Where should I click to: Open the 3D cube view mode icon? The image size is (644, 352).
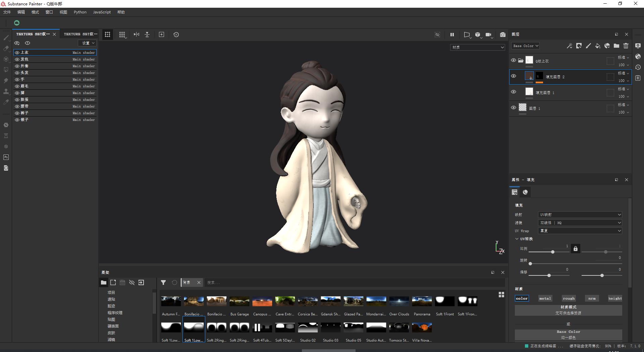(x=478, y=35)
